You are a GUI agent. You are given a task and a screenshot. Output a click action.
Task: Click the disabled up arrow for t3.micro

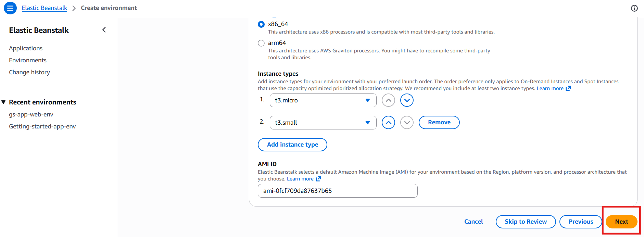click(388, 100)
